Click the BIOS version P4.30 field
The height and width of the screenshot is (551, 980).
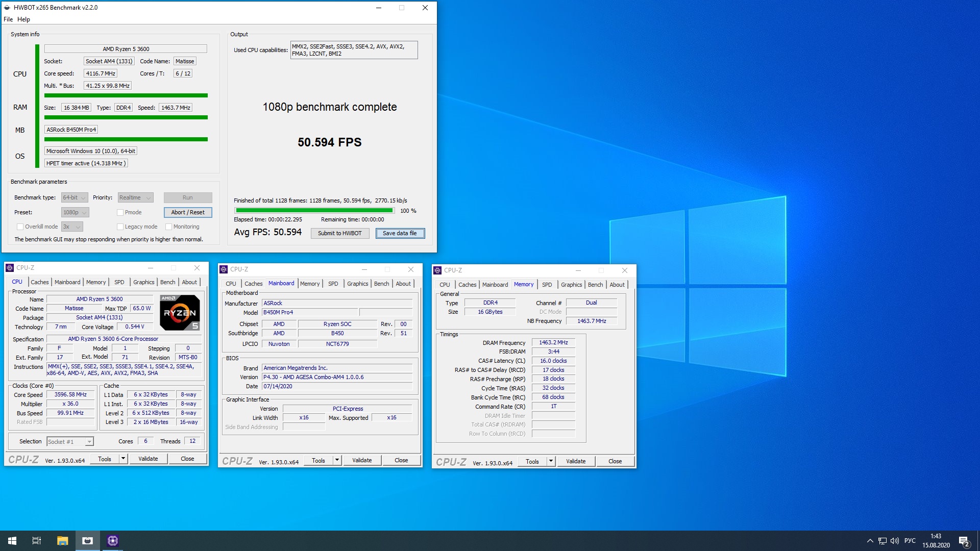pos(337,378)
